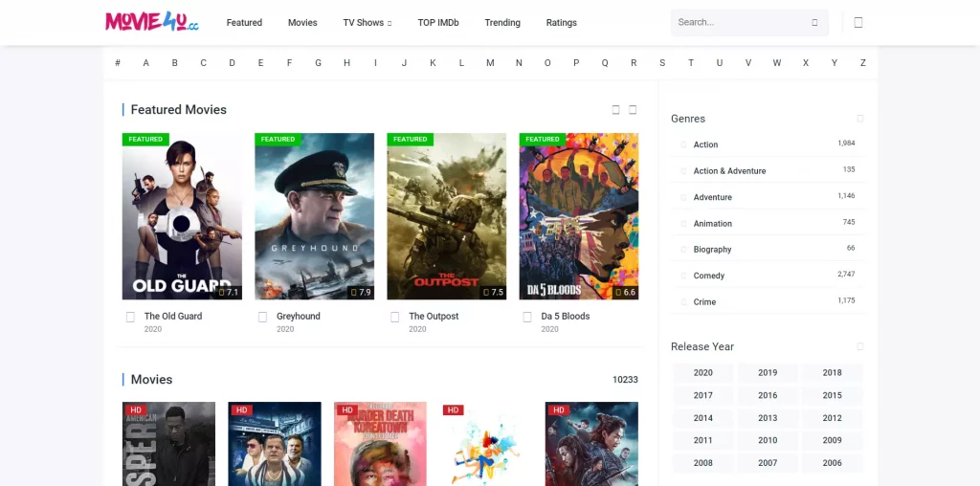Filter titles by the # symbol
This screenshot has height=486, width=980.
(x=118, y=63)
